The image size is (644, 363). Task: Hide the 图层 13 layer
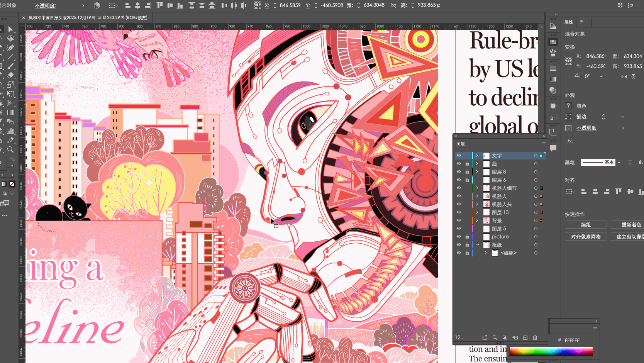pos(459,212)
